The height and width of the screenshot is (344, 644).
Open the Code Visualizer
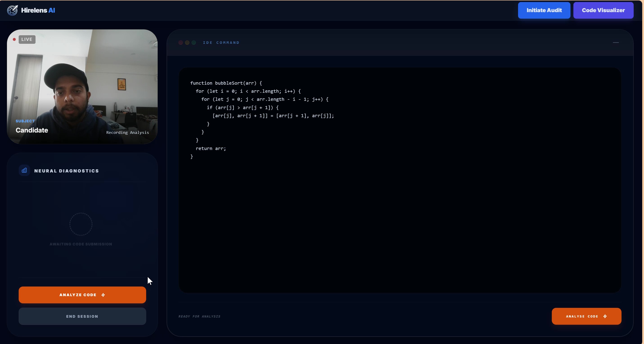click(603, 10)
